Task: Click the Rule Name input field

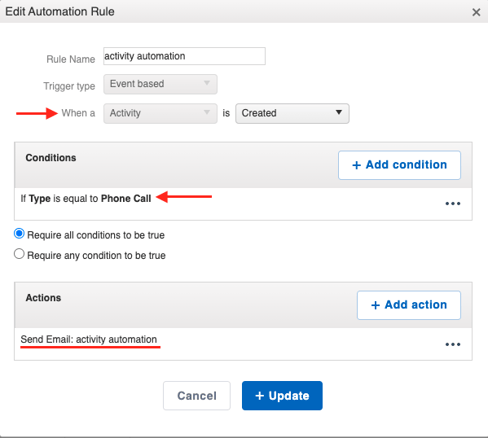Action: (184, 56)
